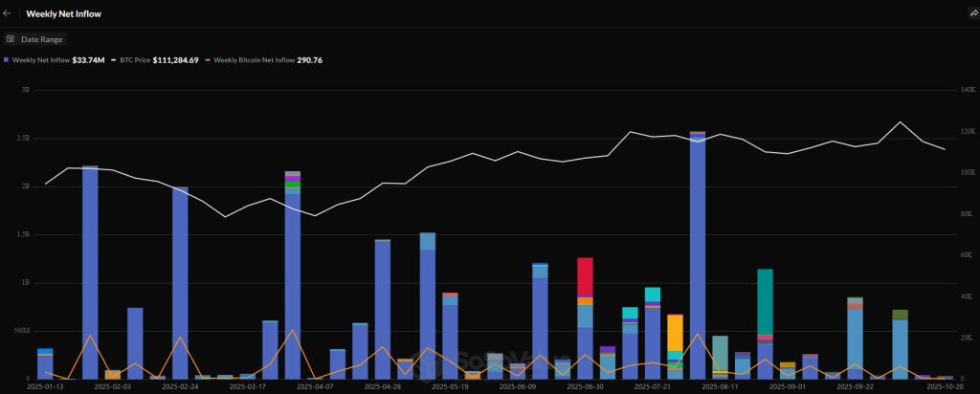Click the blue Weekly Net Inflow legend square
This screenshot has height=394, width=980.
click(x=8, y=60)
